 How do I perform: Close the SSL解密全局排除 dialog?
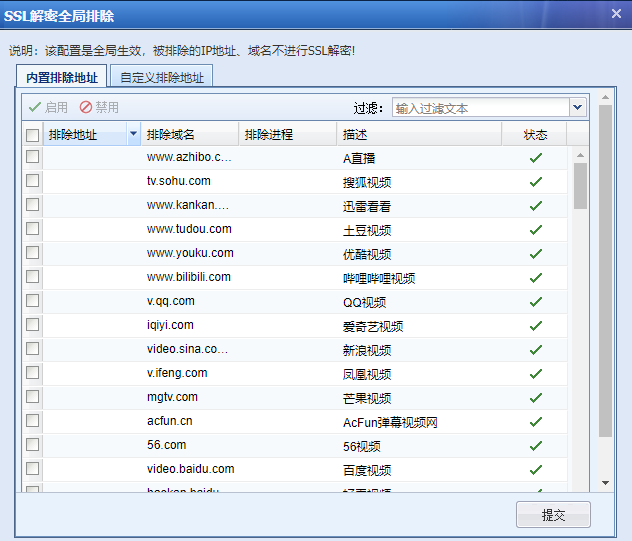point(616,14)
